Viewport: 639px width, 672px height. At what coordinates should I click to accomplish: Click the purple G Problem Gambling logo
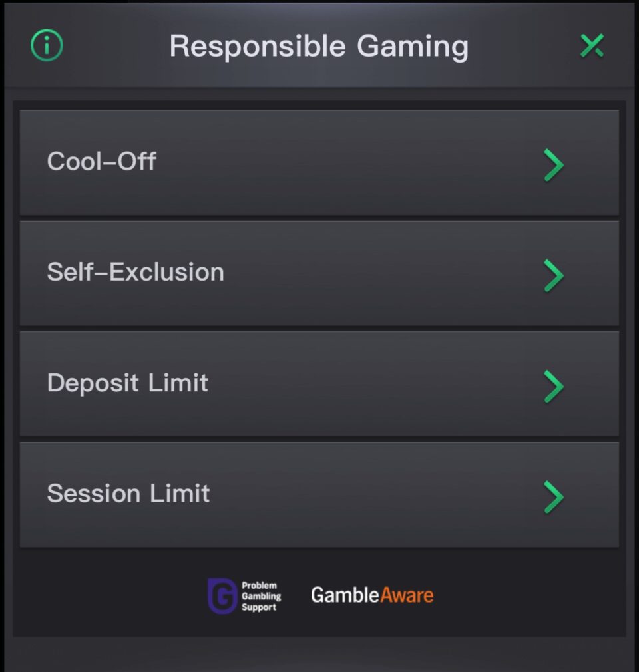point(222,595)
